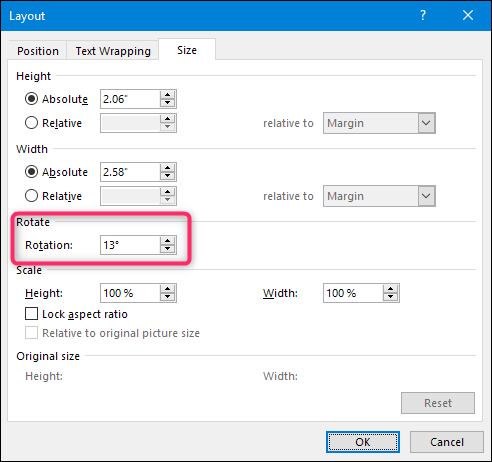492x462 pixels.
Task: Increase Absolute width with up arrow
Action: pos(167,168)
